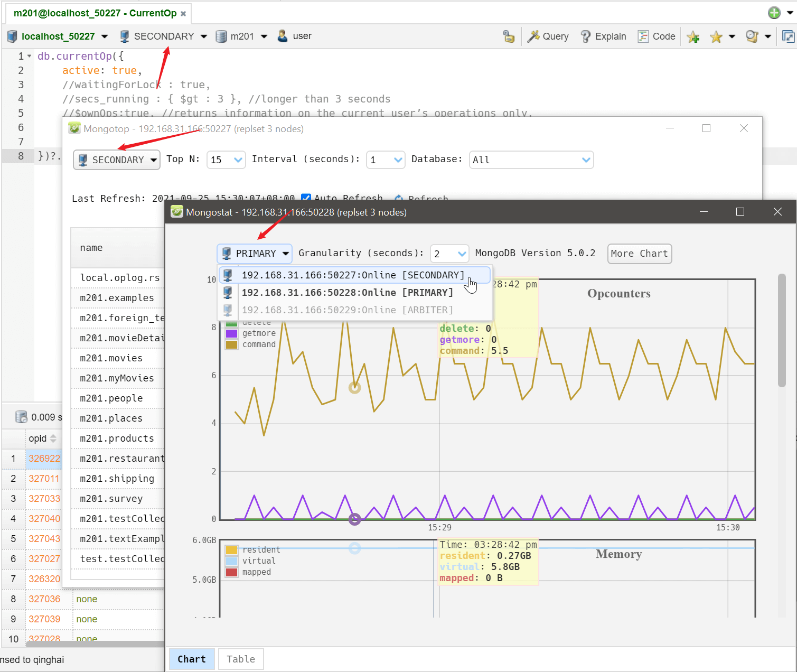Select 192.168.31.166:50227 SECONDARY node
The width and height of the screenshot is (797, 672).
click(x=355, y=275)
